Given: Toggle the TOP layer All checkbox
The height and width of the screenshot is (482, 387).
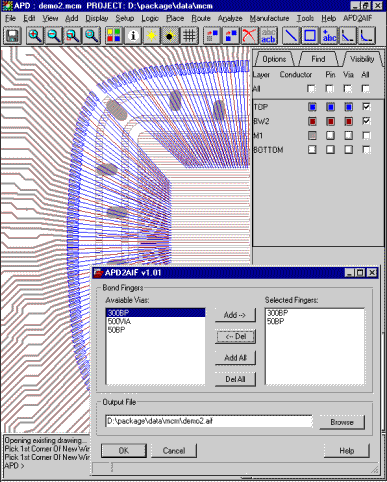Looking at the screenshot, I should (366, 107).
